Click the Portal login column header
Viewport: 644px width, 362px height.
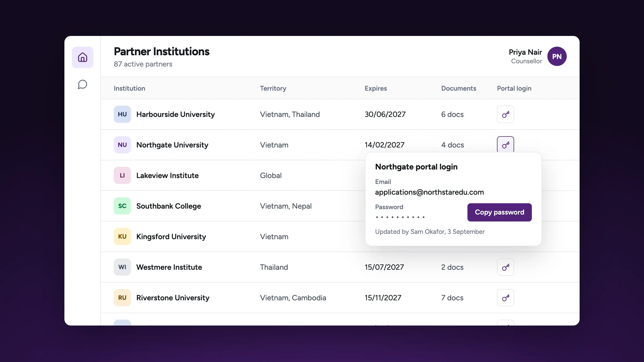coord(514,88)
